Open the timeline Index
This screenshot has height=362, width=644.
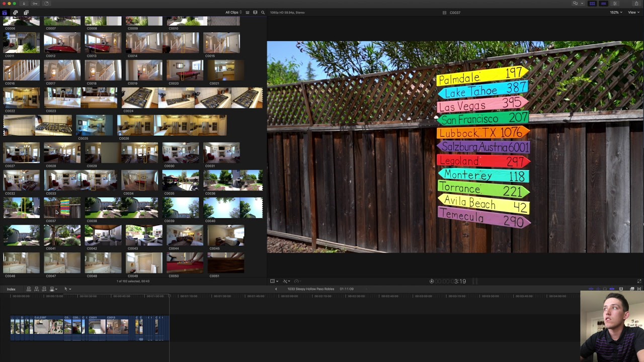click(x=11, y=289)
